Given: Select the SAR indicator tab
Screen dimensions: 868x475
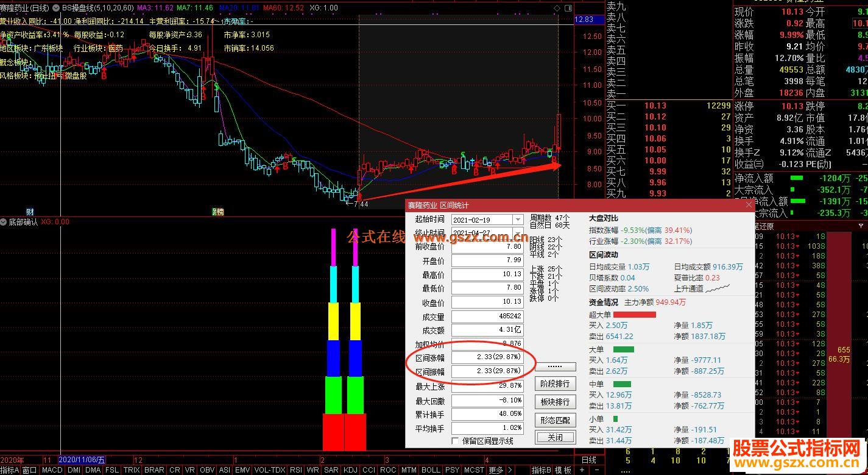Looking at the screenshot, I should [x=331, y=470].
